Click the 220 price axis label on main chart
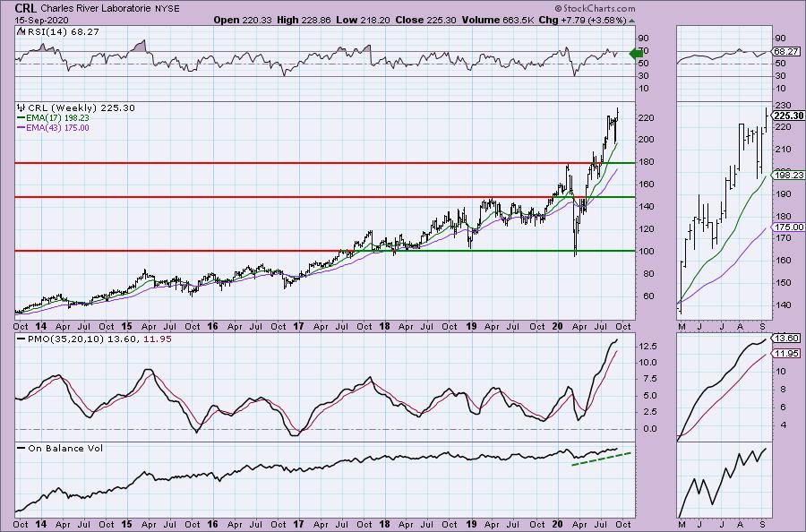806x532 pixels. [x=646, y=118]
